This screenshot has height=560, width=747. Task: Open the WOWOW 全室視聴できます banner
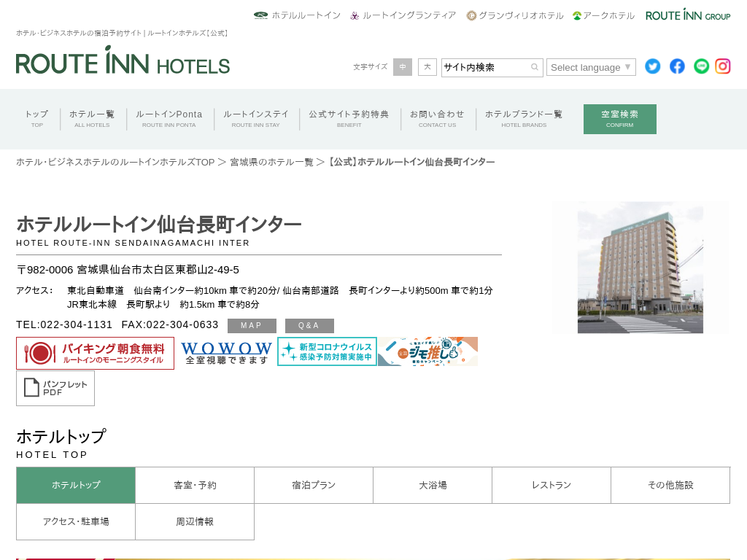[226, 353]
